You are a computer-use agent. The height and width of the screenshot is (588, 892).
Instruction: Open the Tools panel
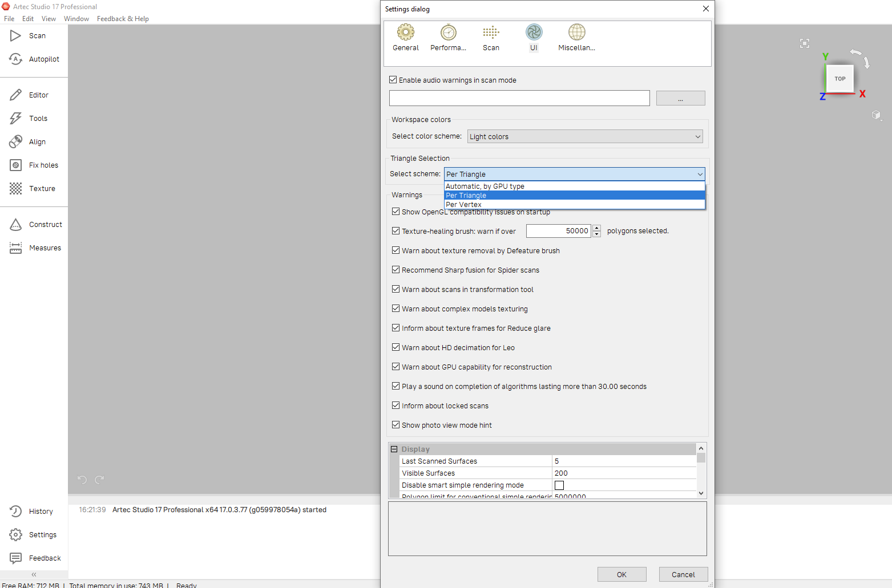29,119
